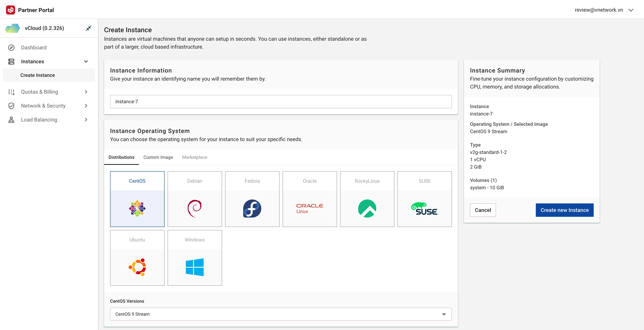Select the Fedora card title

point(252,181)
